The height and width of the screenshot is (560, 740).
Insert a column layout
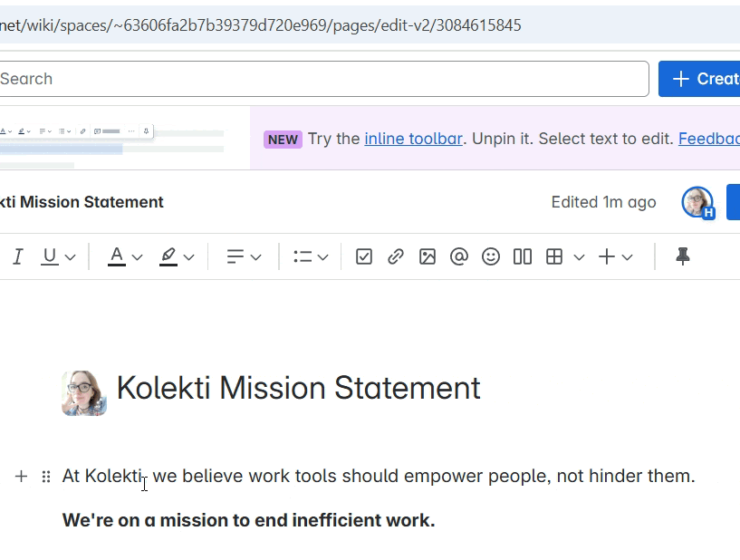click(523, 256)
